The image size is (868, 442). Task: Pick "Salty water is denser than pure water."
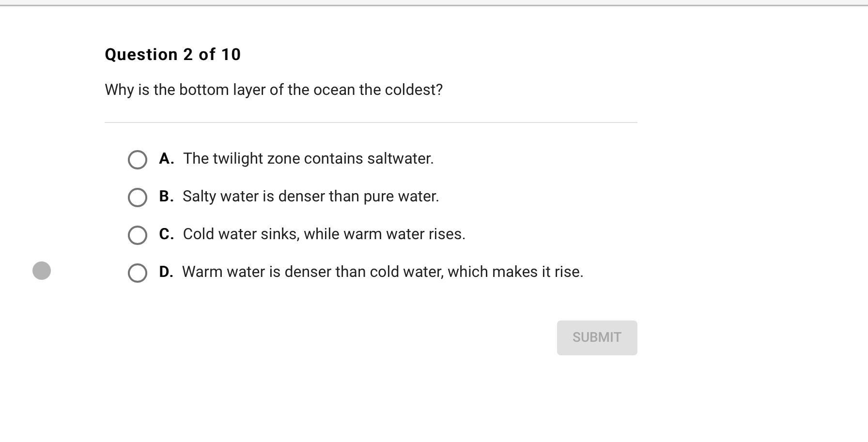[310, 197]
